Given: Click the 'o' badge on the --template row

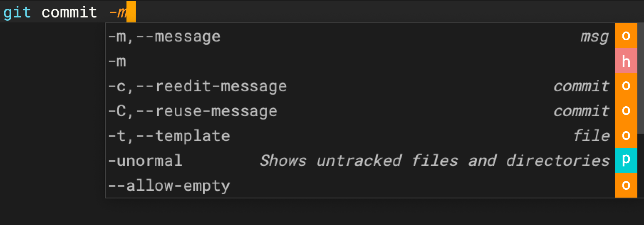Looking at the screenshot, I should (626, 136).
